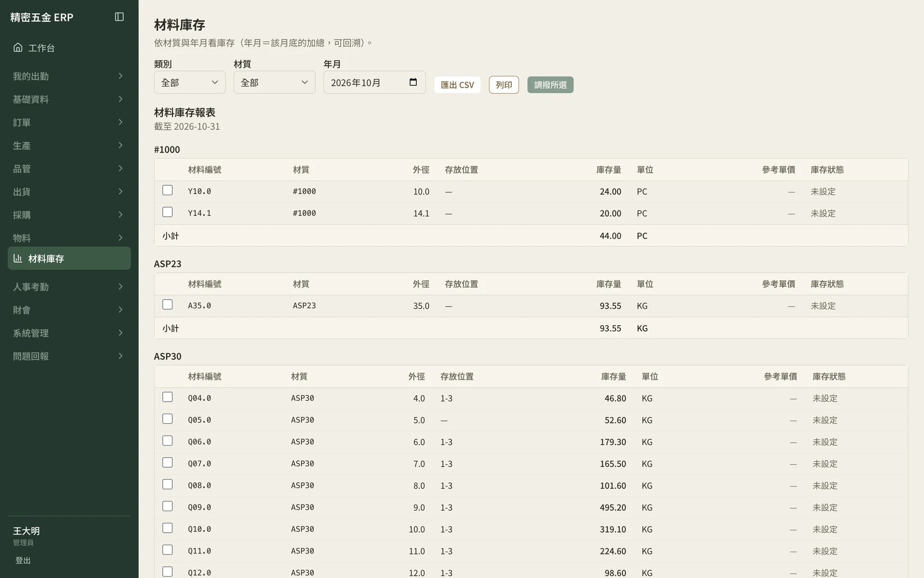
Task: Click stock value 495.20 in Q09.0 row
Action: coord(613,507)
